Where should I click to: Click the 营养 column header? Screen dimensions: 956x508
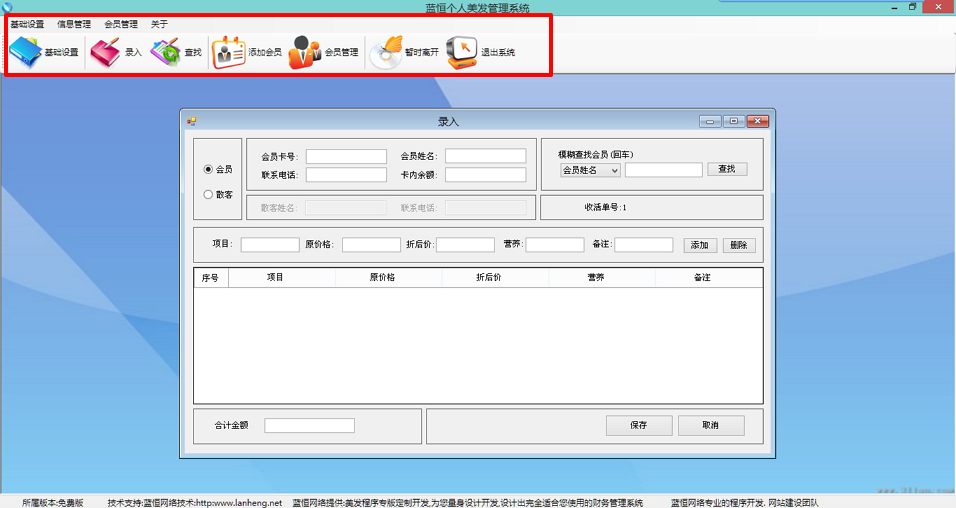(x=602, y=277)
